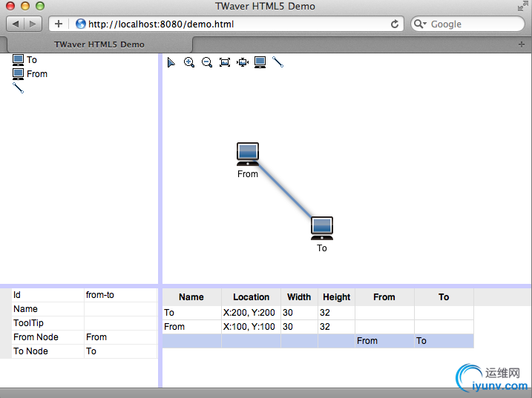
Task: Click the zoom out magnifier tool
Action: 207,62
